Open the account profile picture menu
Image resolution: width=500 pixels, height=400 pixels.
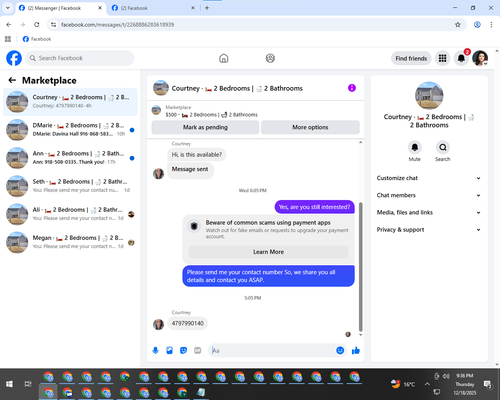pos(480,58)
